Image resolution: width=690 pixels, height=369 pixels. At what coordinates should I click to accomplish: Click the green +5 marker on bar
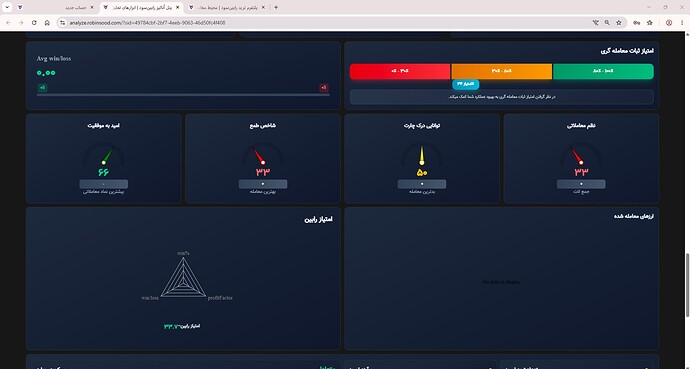[x=42, y=88]
